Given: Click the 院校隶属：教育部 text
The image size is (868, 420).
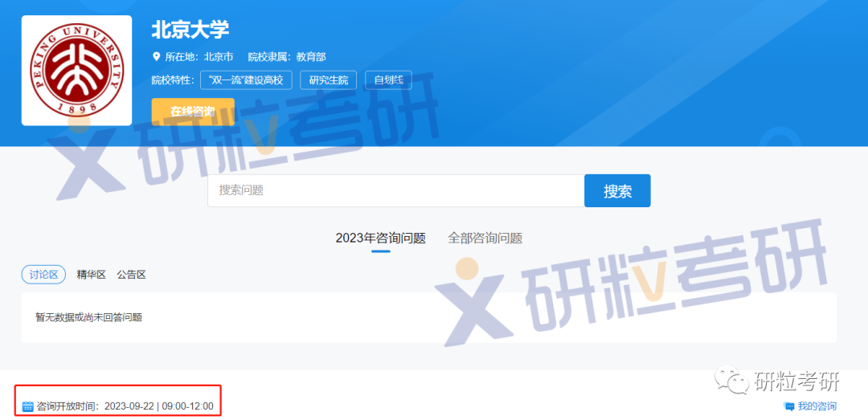Looking at the screenshot, I should tap(287, 56).
